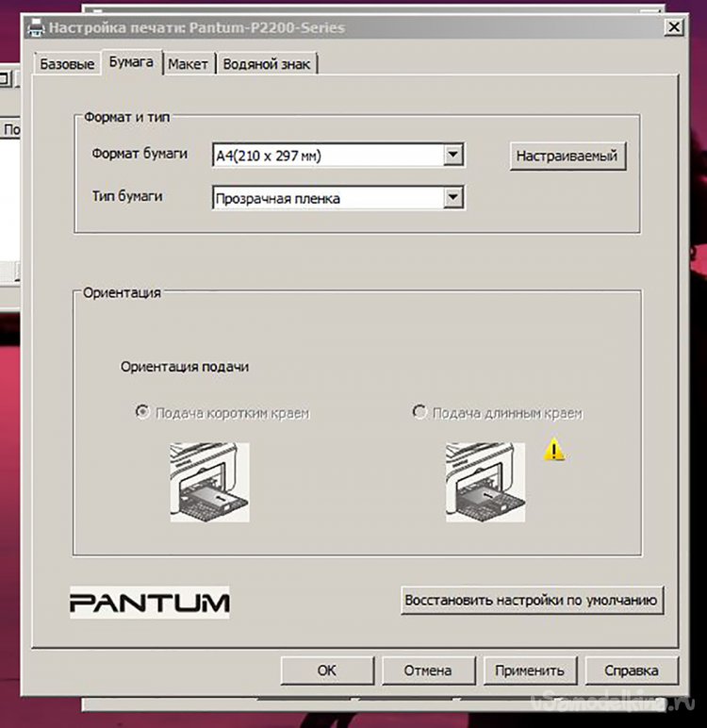Click the short-edge feed printer illustration

point(209,481)
